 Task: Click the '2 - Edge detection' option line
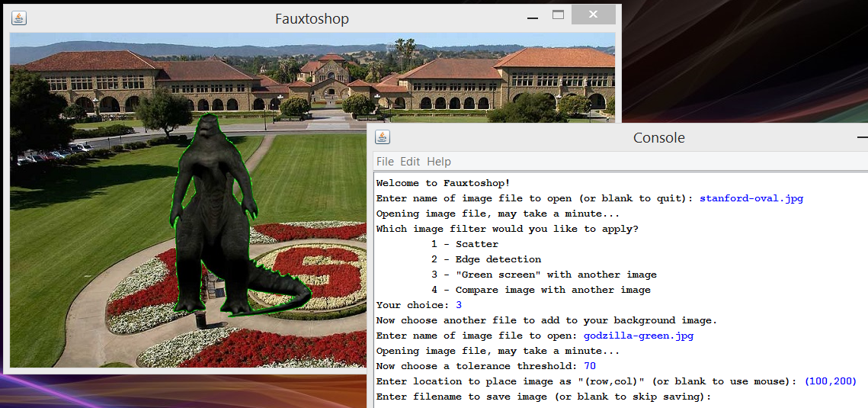click(486, 259)
